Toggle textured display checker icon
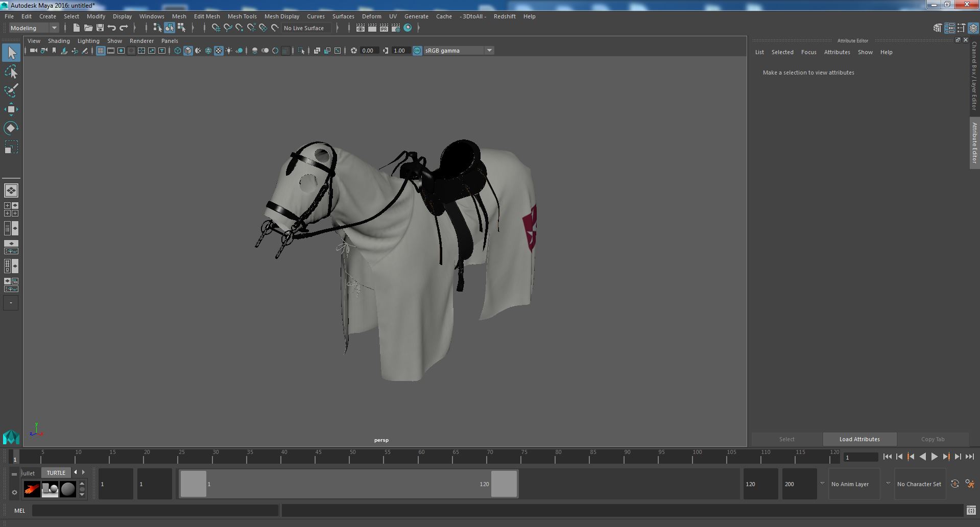 [219, 51]
